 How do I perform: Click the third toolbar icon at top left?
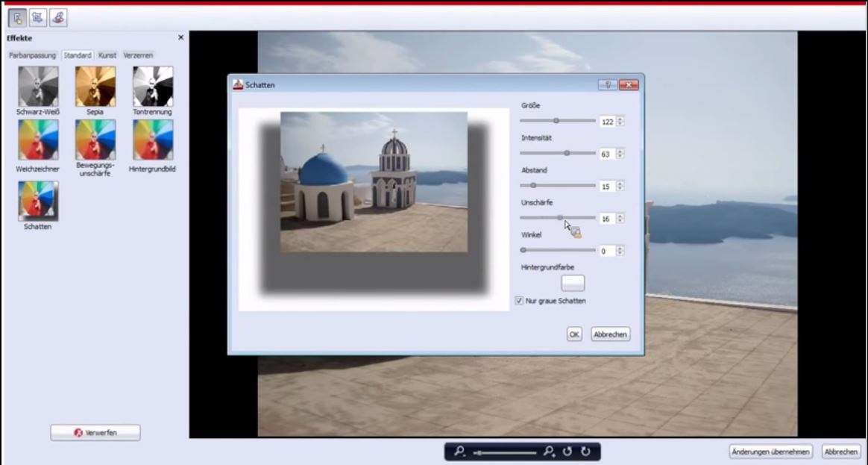tap(58, 17)
